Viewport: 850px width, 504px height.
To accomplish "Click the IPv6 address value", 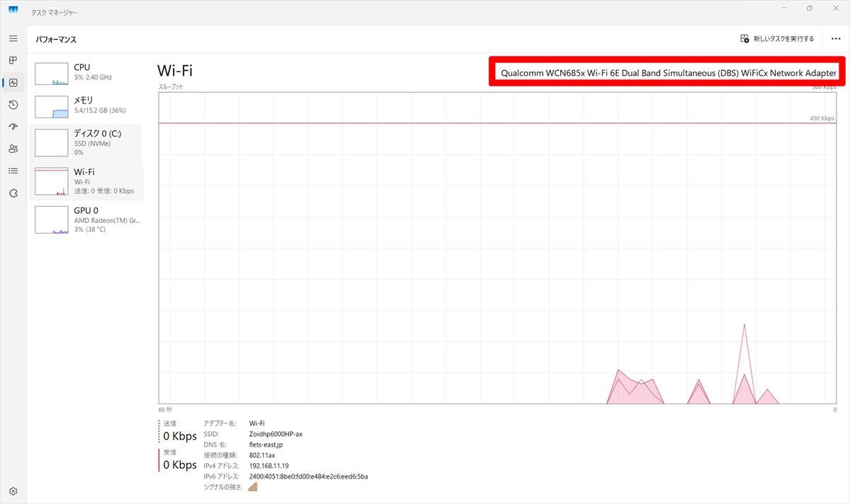I will point(308,476).
